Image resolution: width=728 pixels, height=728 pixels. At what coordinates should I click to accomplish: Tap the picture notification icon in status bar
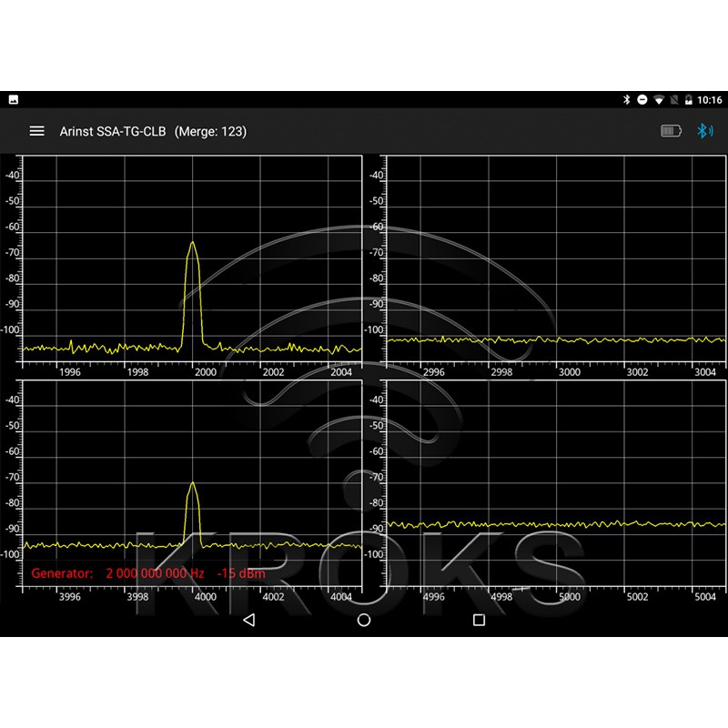click(x=14, y=100)
